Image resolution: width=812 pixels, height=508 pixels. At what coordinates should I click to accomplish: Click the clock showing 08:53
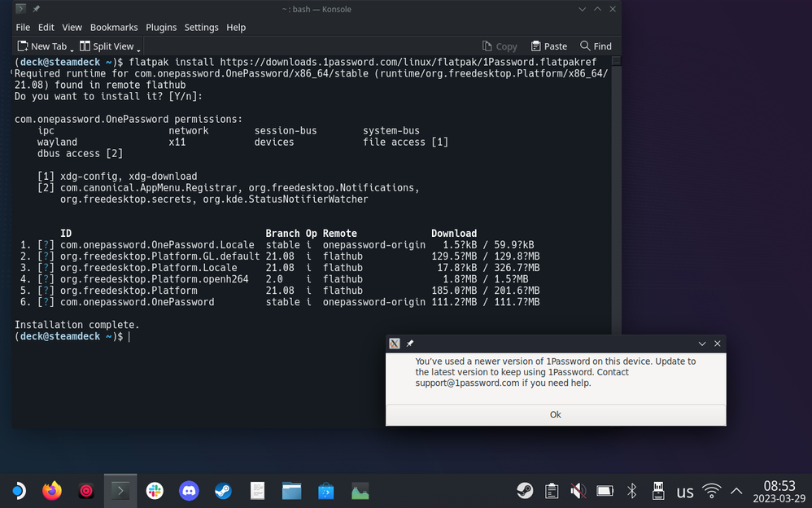781,491
